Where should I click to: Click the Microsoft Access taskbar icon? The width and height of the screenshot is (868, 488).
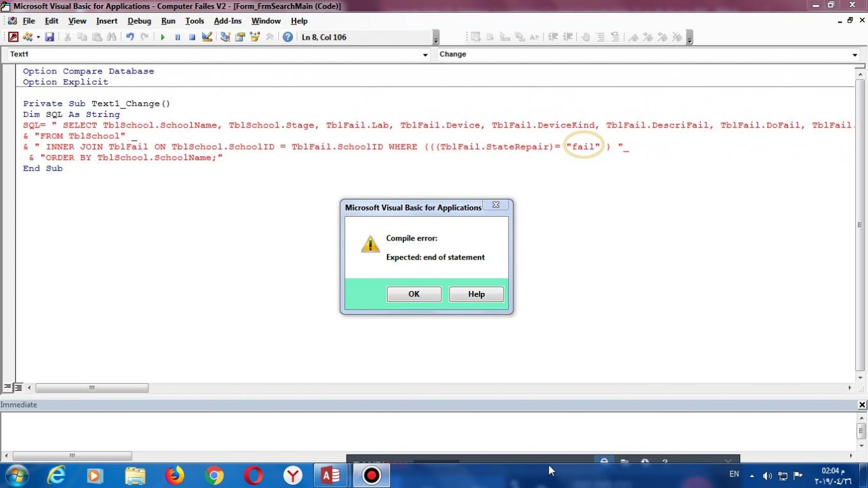coord(331,475)
